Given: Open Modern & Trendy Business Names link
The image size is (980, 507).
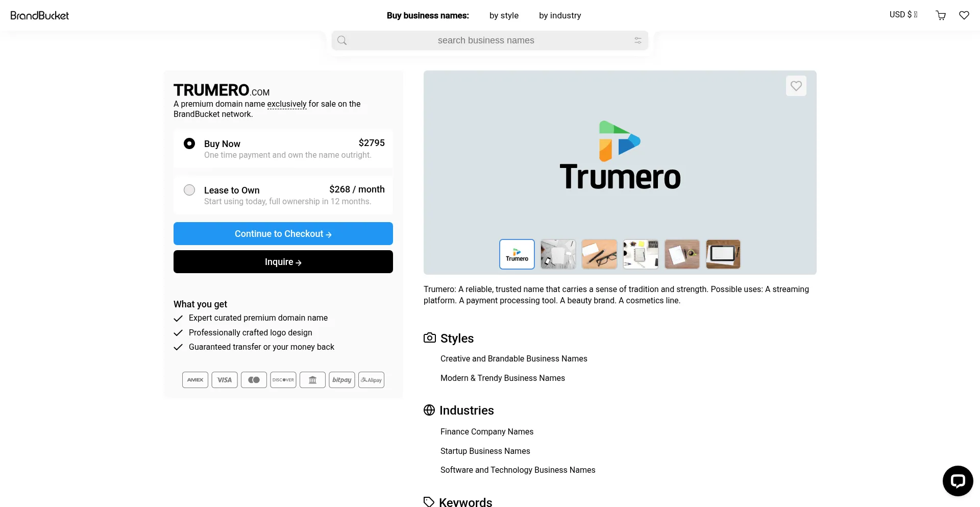Looking at the screenshot, I should tap(502, 378).
